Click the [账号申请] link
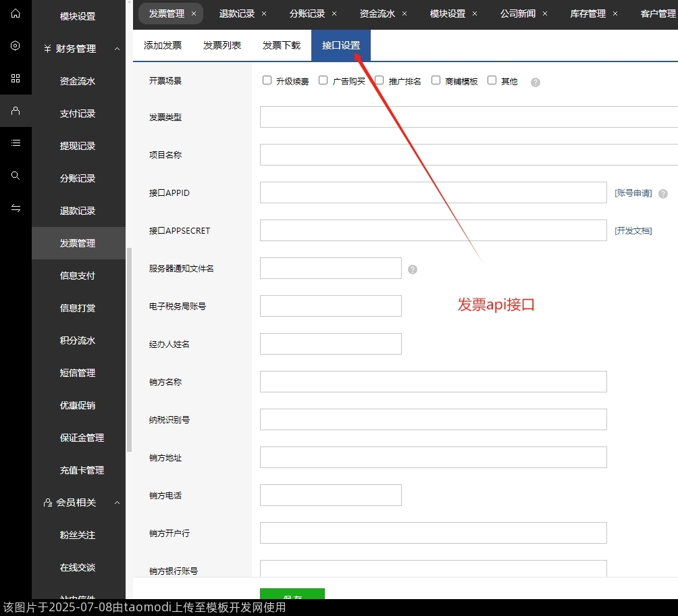Viewport: 678px width, 616px height. click(635, 192)
